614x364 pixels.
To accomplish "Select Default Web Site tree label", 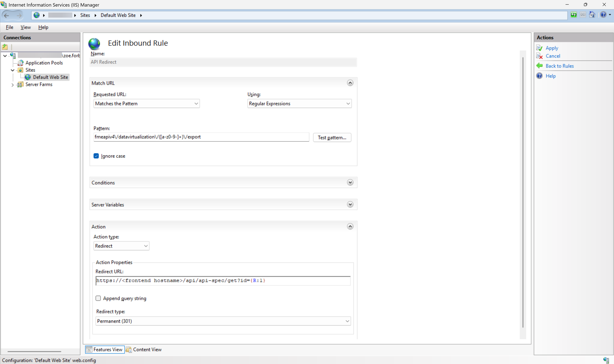I will (51, 77).
